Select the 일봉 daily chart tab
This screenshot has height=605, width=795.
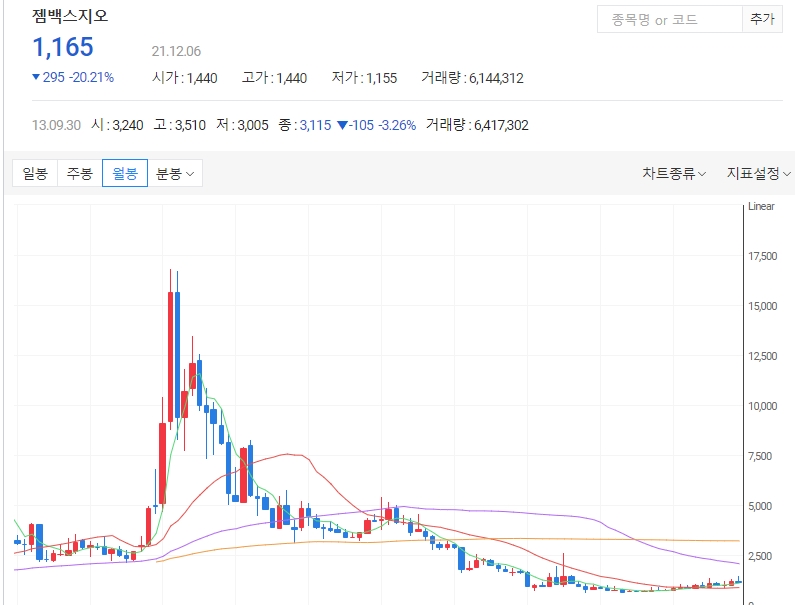[35, 173]
